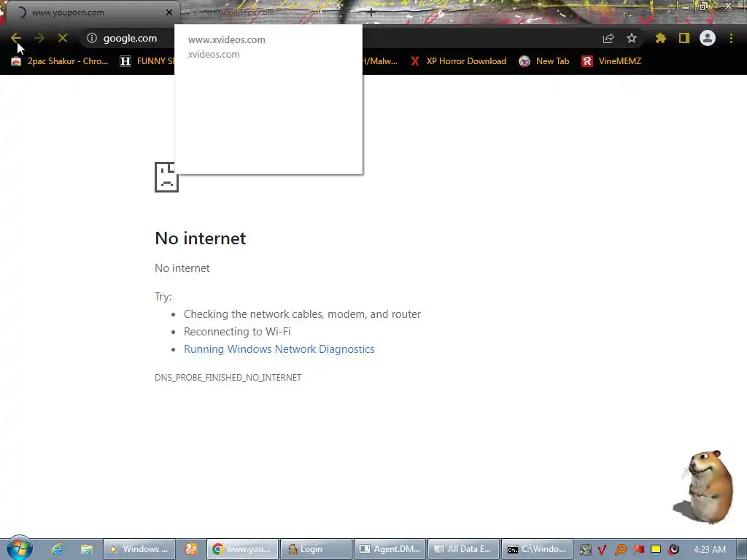Open the Extensions puzzle icon
Viewport: 747px width, 560px height.
tap(661, 38)
